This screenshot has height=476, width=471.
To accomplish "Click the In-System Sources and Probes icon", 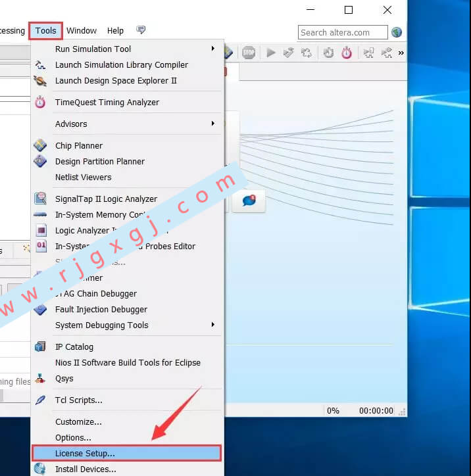I will (41, 246).
